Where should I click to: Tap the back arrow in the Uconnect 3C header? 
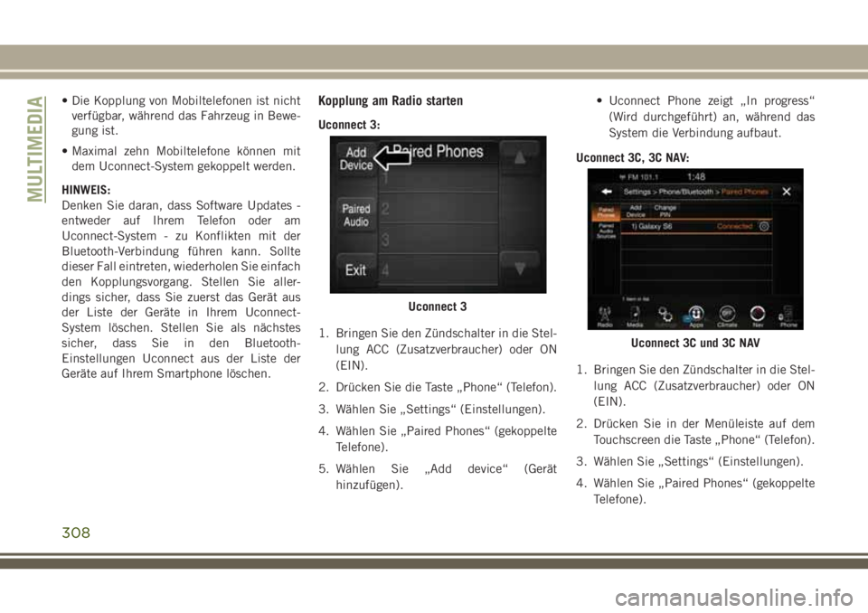click(607, 192)
